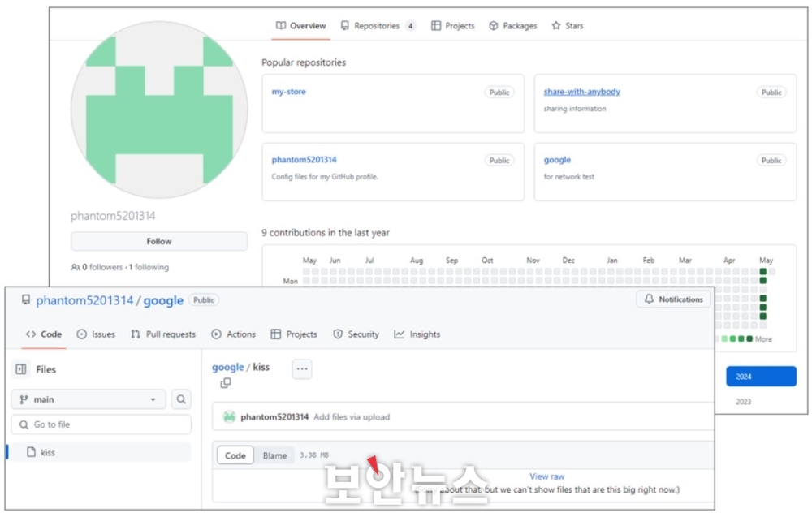Open the main branch dropdown
The height and width of the screenshot is (517, 812).
(89, 399)
